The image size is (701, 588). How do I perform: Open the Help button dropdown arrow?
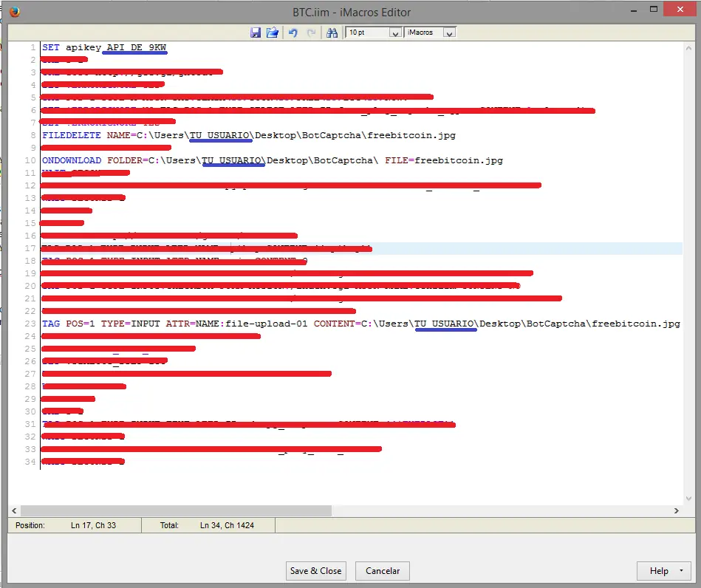coord(681,570)
